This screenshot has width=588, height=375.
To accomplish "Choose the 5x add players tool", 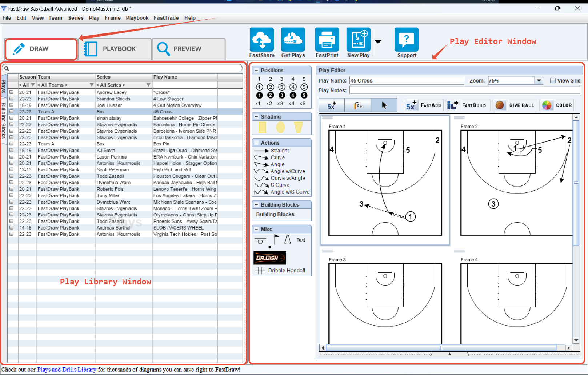I will (332, 105).
